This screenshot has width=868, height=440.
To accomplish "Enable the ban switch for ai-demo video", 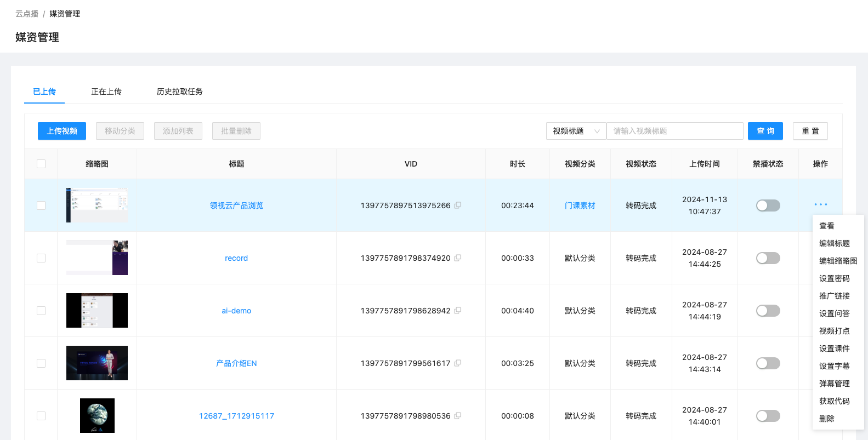I will pos(768,311).
